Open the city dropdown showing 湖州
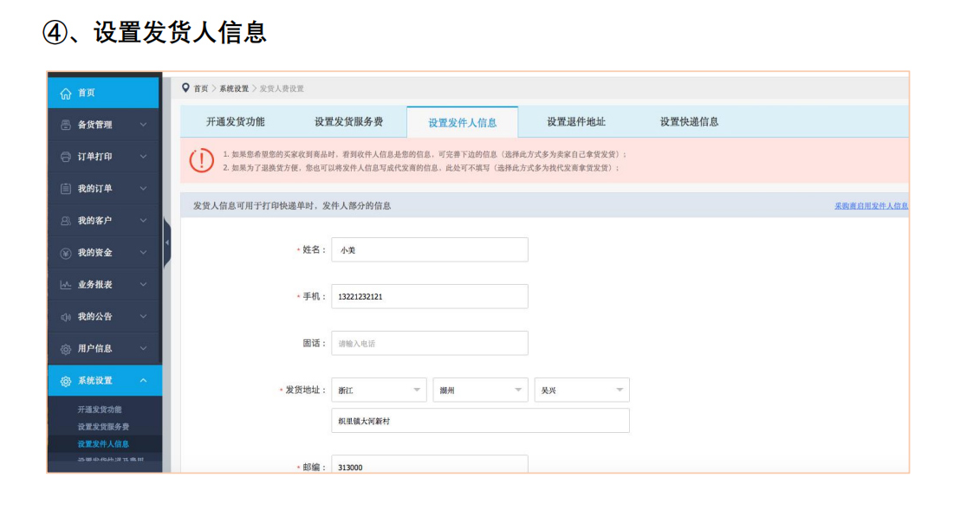 481,391
